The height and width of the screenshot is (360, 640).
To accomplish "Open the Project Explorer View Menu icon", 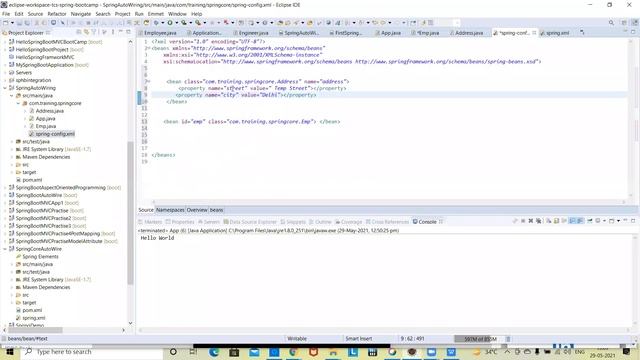I will tap(113, 32).
